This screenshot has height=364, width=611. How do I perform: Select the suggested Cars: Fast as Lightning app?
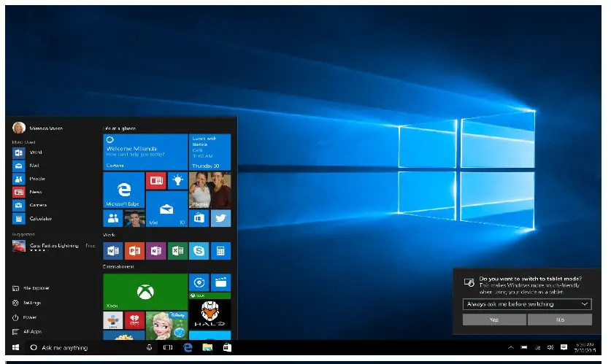coord(54,247)
